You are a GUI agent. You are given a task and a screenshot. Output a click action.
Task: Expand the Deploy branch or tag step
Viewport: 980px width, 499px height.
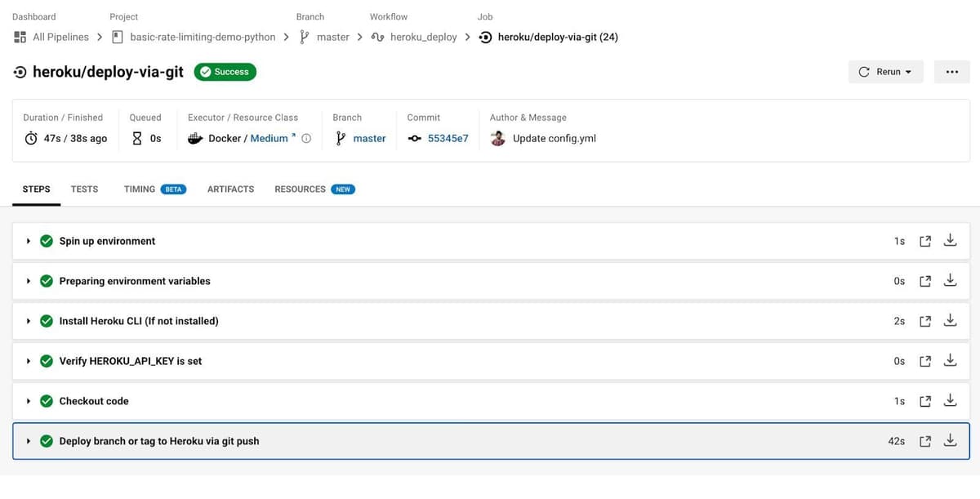click(x=29, y=440)
